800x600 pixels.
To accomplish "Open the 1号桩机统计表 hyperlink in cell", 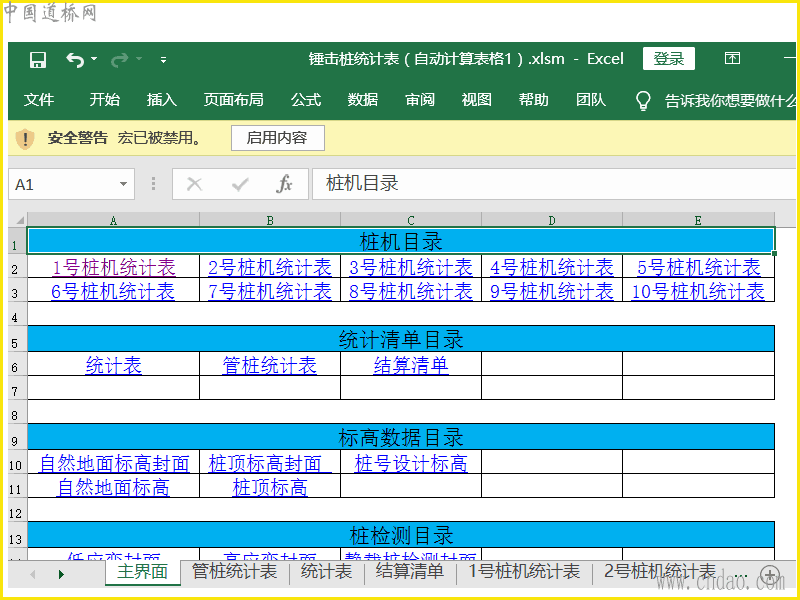I will [113, 268].
